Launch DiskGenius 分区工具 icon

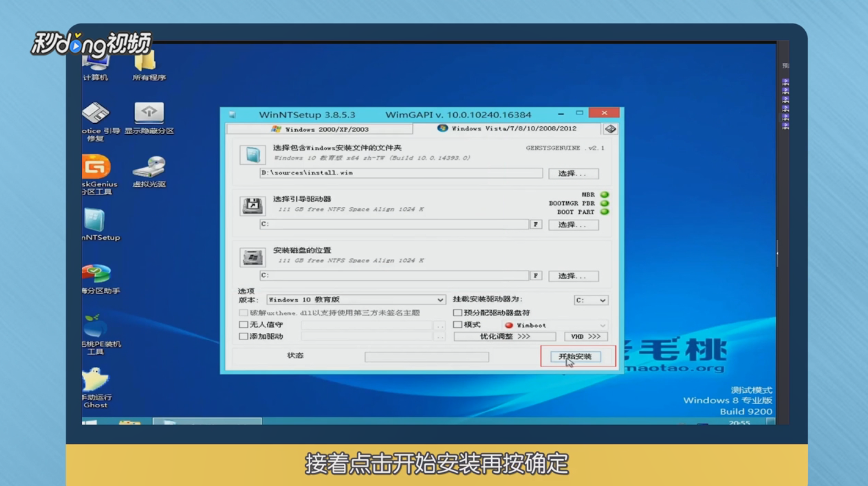tap(97, 174)
